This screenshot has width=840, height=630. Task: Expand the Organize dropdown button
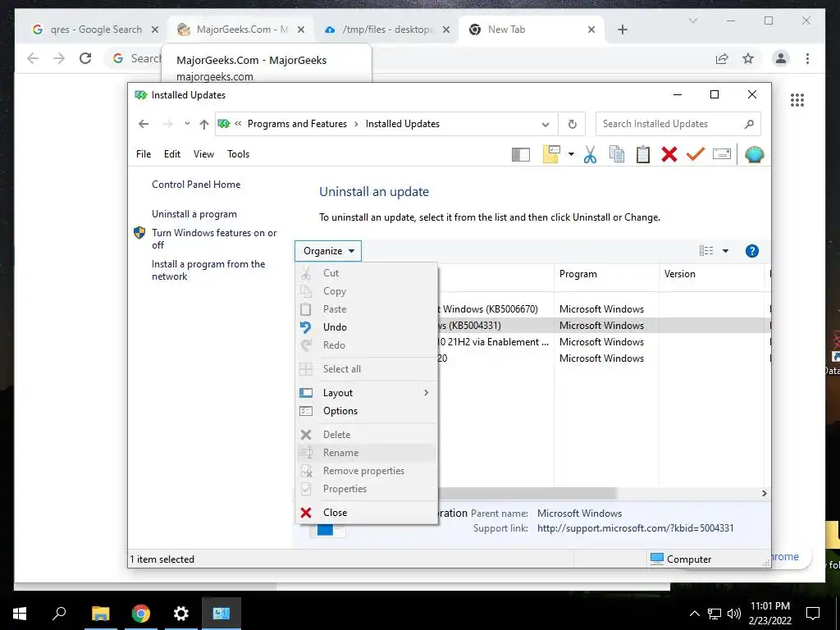click(328, 251)
